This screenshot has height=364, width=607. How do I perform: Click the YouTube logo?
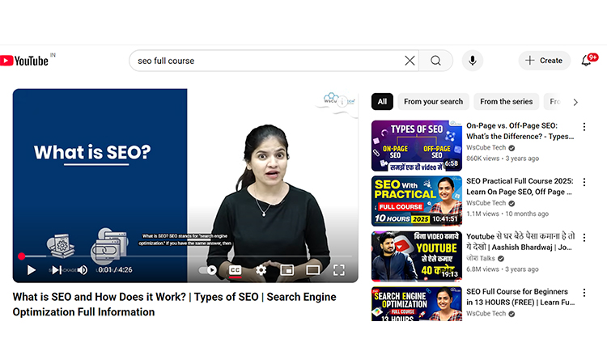coord(24,61)
